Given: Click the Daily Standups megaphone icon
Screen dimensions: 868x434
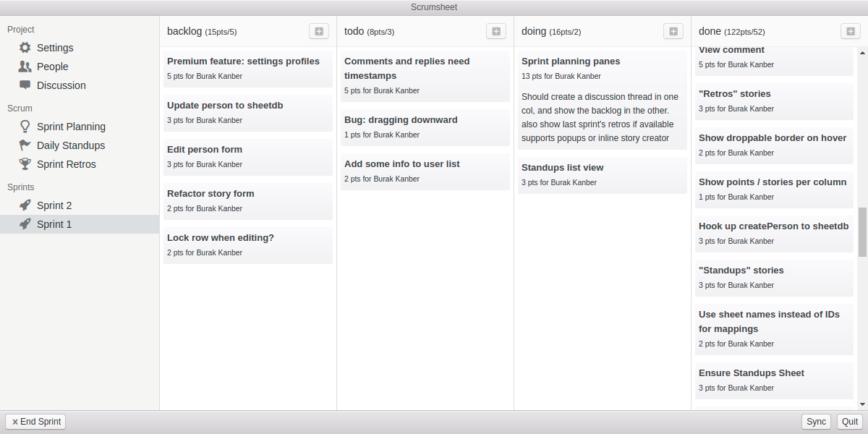Looking at the screenshot, I should tap(24, 145).
